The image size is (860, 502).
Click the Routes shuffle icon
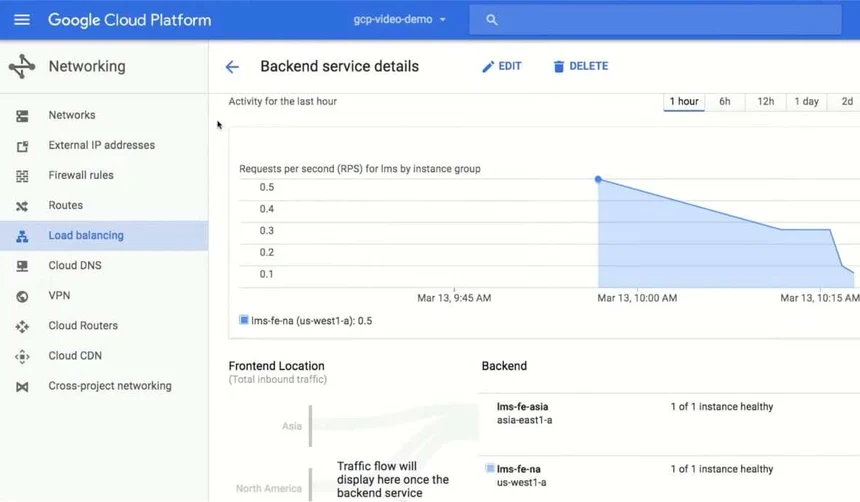point(22,206)
